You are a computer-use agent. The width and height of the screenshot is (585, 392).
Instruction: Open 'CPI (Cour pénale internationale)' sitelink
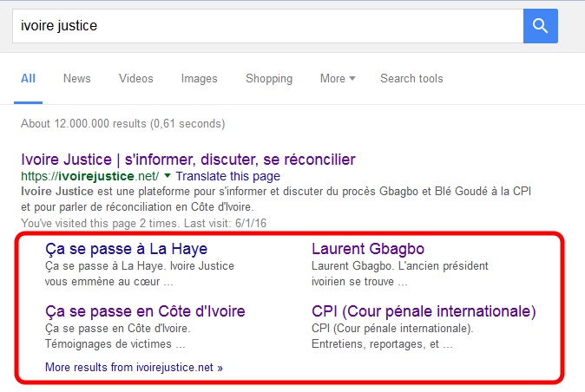[x=424, y=311]
